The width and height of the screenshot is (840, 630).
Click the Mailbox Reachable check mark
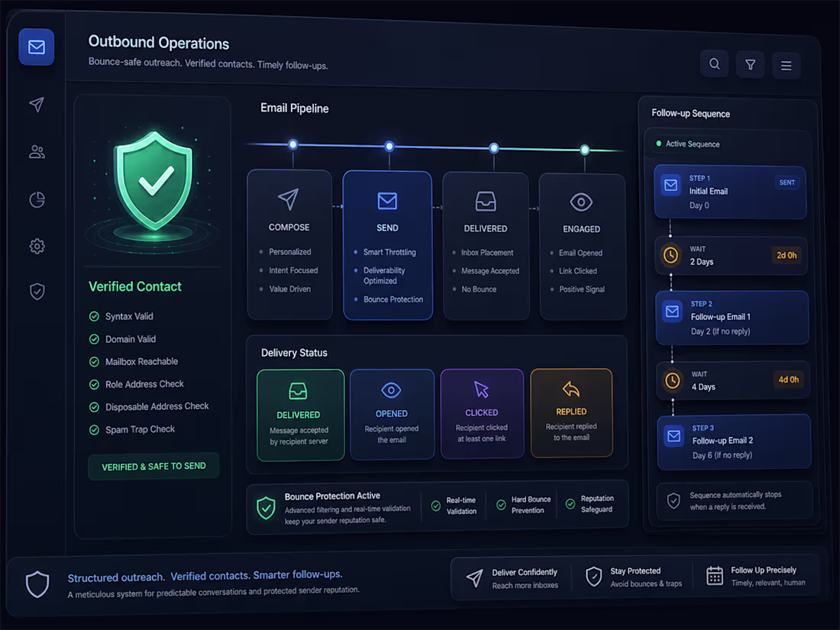(94, 362)
